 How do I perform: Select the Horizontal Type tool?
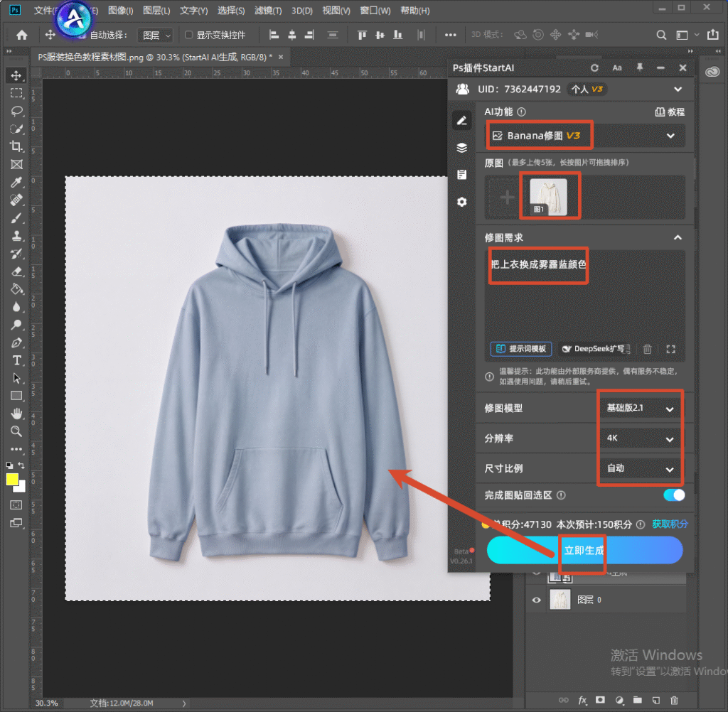pos(16,361)
